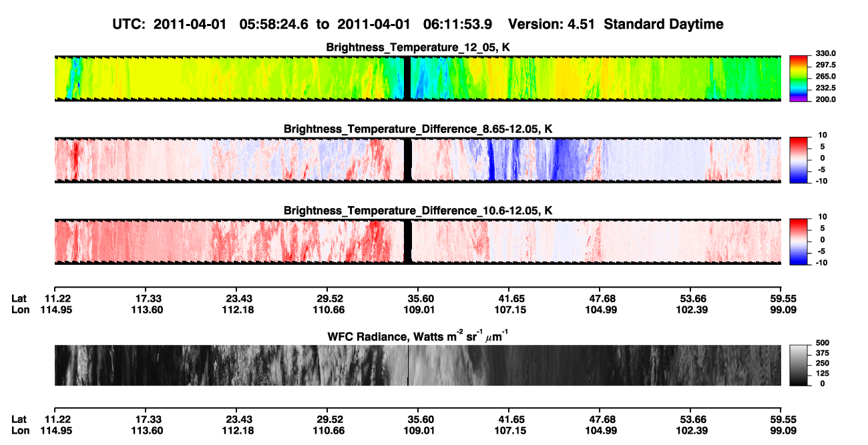Image resolution: width=868 pixels, height=445 pixels.
Task: Click longitude 102.39 below the WFC Radiance panel
Action: pos(692,431)
